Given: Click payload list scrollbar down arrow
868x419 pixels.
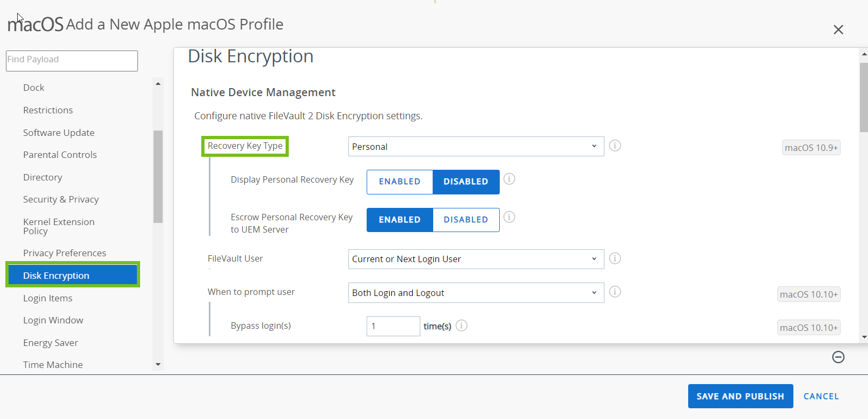Looking at the screenshot, I should (x=158, y=364).
